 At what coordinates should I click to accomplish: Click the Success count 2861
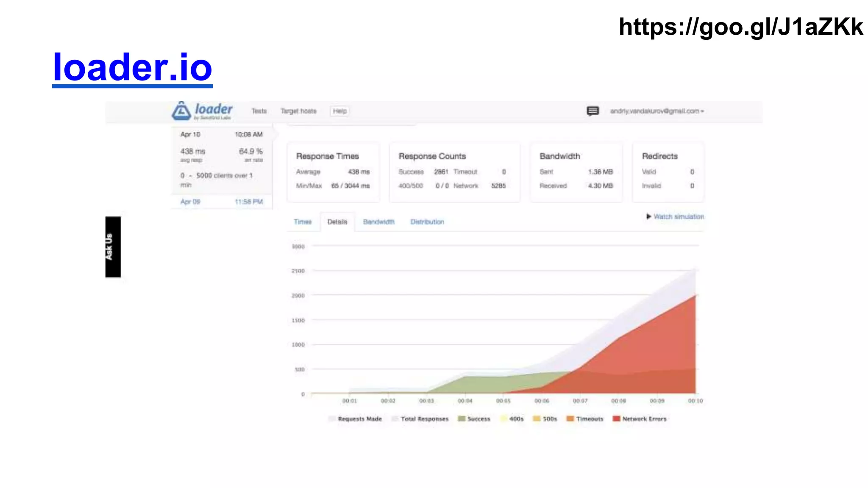441,172
